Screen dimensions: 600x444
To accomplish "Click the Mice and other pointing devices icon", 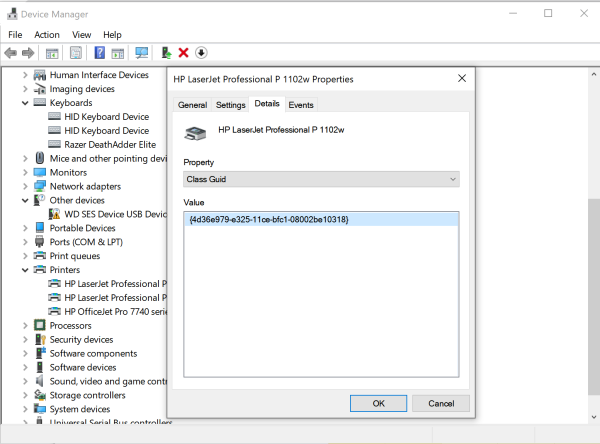I will click(x=40, y=158).
